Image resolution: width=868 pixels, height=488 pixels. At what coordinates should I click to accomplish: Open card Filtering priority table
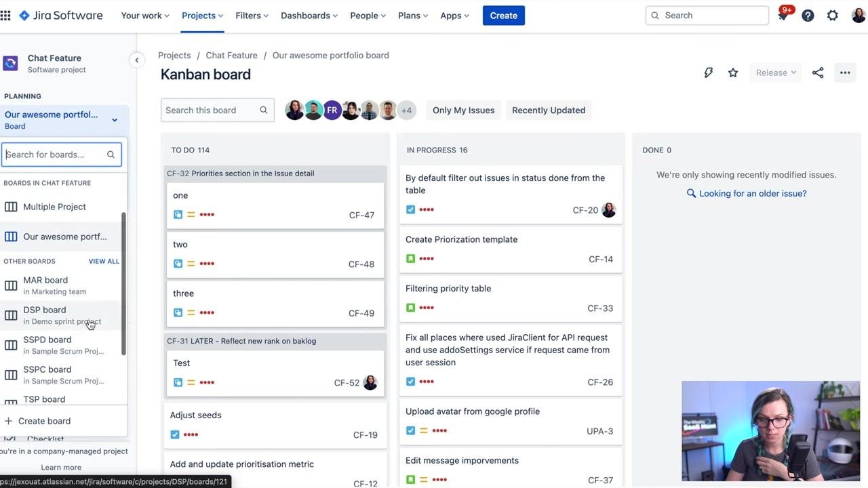pyautogui.click(x=511, y=298)
